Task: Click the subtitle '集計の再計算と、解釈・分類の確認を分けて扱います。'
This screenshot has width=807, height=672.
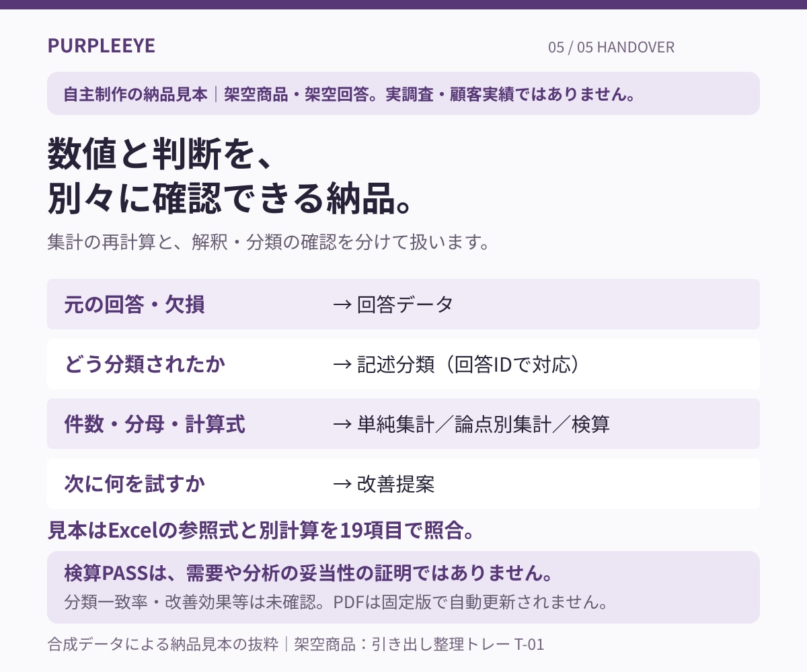Action: pos(268,242)
